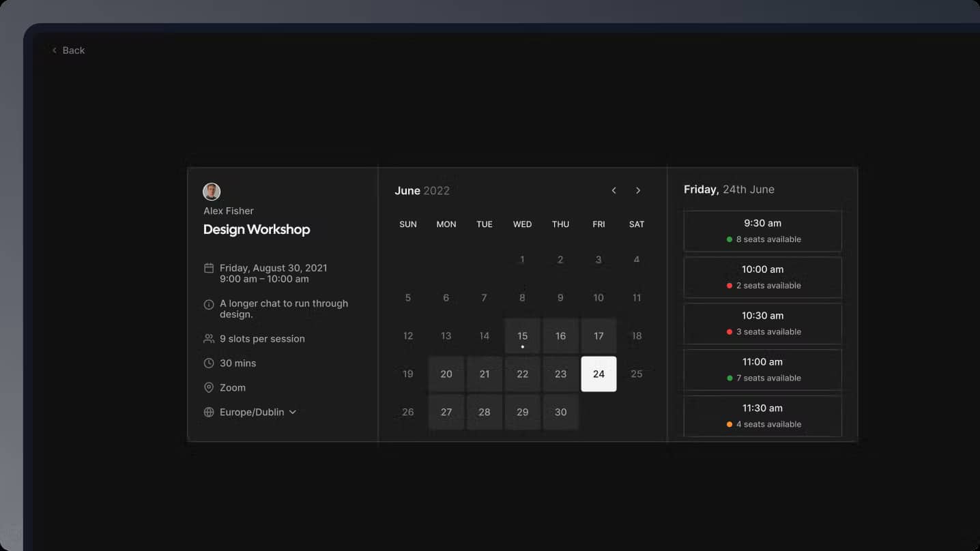
Task: Select June 15 on the calendar
Action: coord(522,336)
